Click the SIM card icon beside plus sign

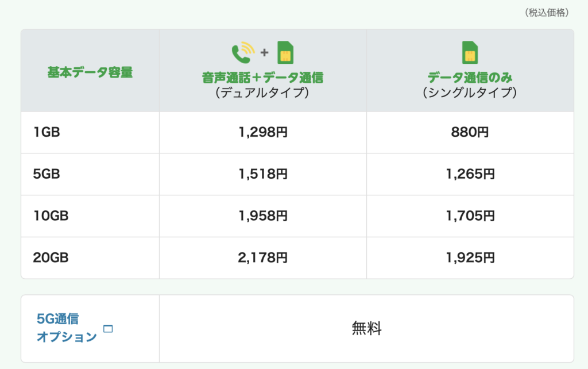[x=285, y=52]
